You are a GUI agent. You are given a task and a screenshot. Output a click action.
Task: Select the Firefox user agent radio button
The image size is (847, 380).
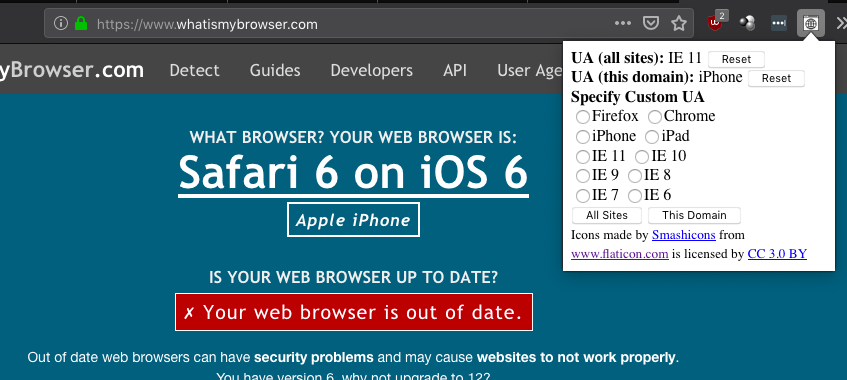(x=582, y=117)
